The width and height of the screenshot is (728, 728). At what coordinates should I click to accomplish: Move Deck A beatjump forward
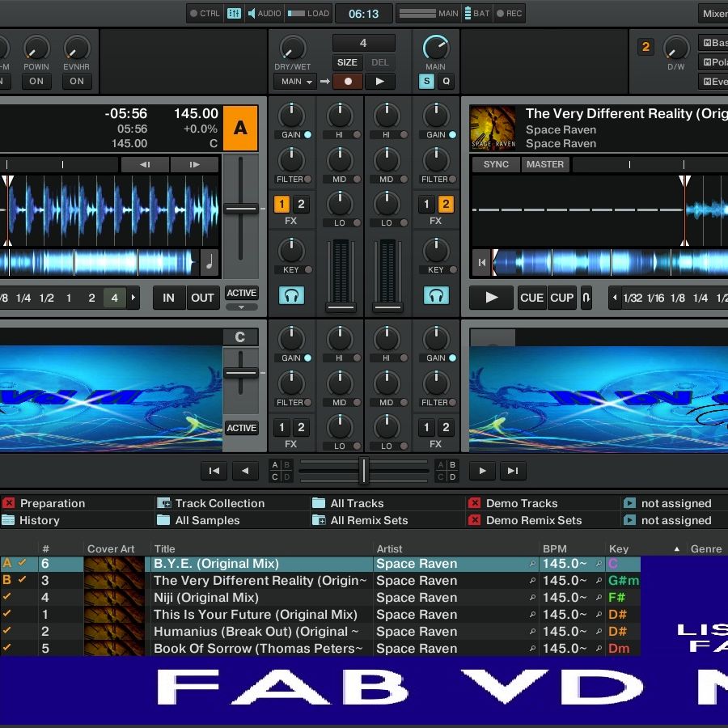click(194, 164)
